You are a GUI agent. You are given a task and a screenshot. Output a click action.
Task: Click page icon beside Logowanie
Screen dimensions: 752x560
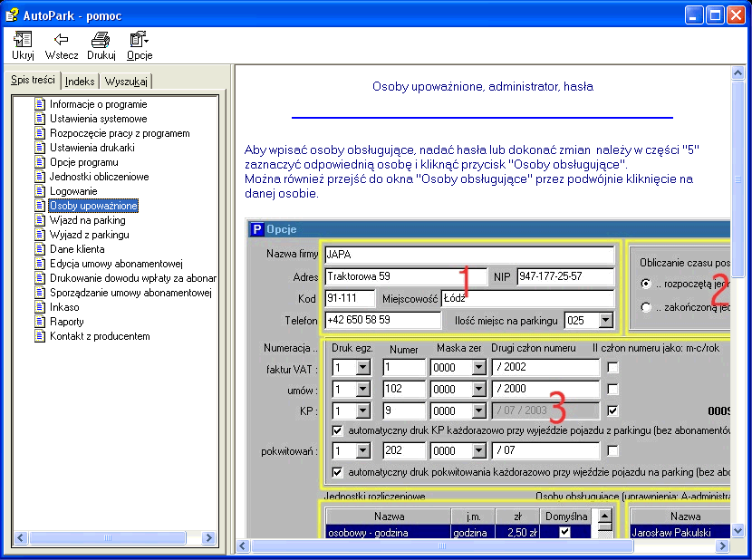click(40, 191)
